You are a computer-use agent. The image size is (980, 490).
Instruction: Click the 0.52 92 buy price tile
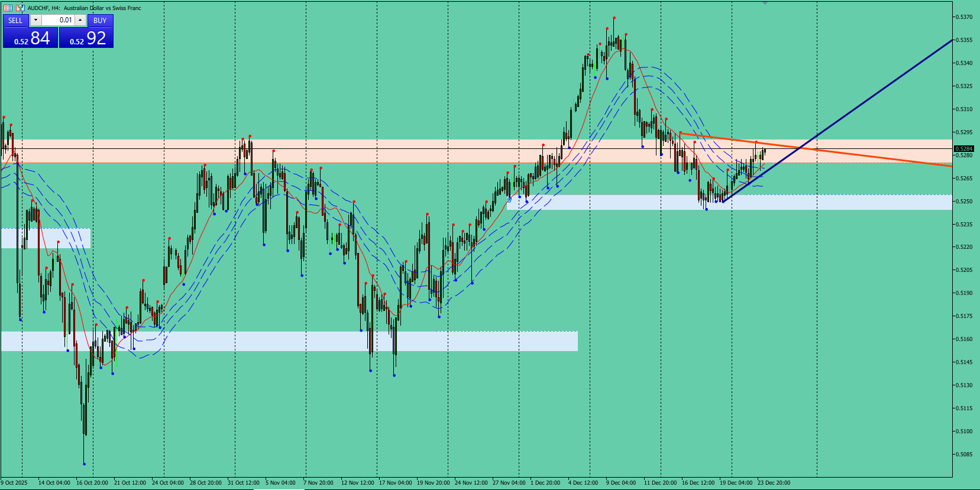[86, 38]
